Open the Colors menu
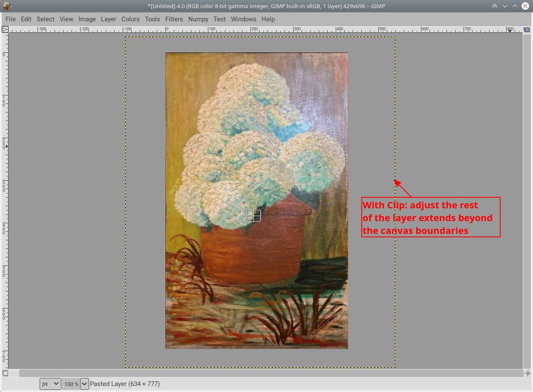Viewport: 533px width, 392px height. pyautogui.click(x=130, y=19)
